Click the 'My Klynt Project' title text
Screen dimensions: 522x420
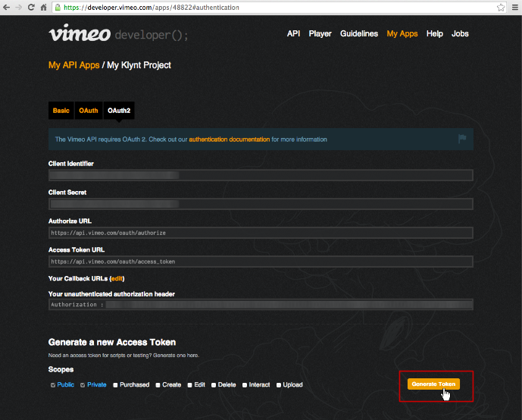(139, 65)
